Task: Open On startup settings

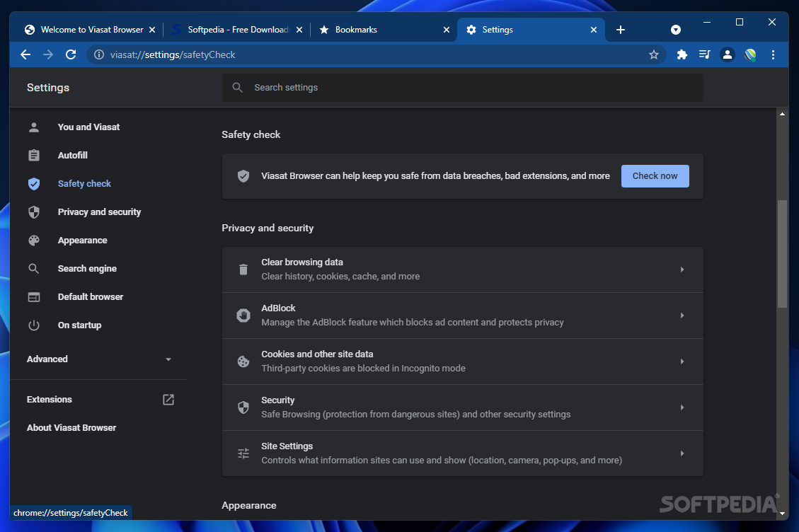Action: 79,325
